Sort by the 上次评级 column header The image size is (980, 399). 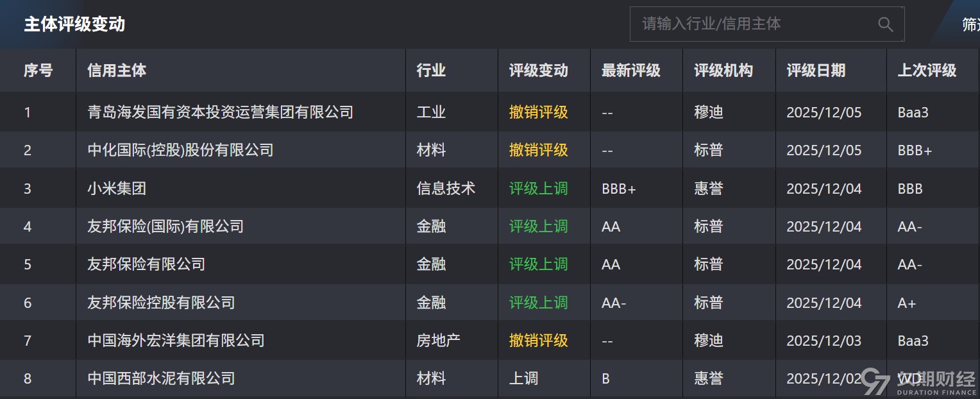coord(928,71)
